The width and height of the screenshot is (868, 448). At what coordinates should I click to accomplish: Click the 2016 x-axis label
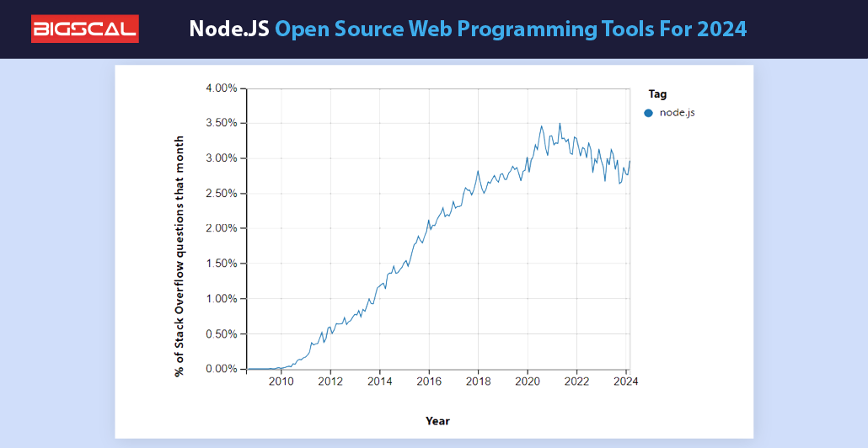point(429,381)
